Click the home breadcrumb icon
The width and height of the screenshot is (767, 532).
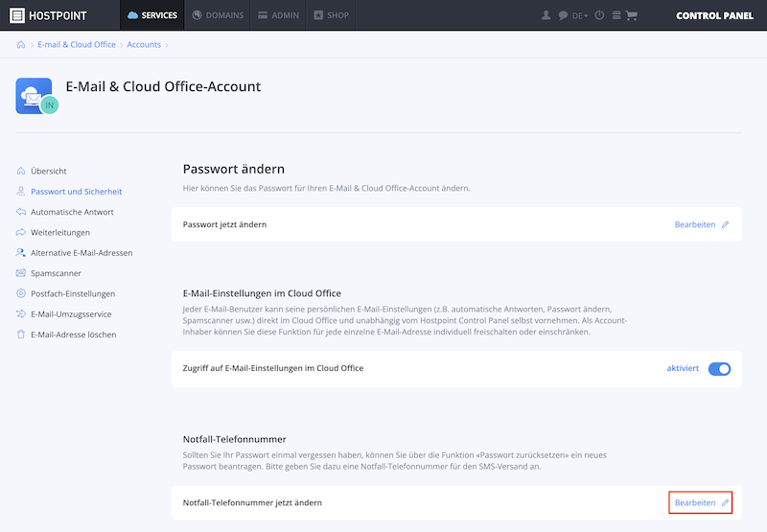[x=21, y=44]
